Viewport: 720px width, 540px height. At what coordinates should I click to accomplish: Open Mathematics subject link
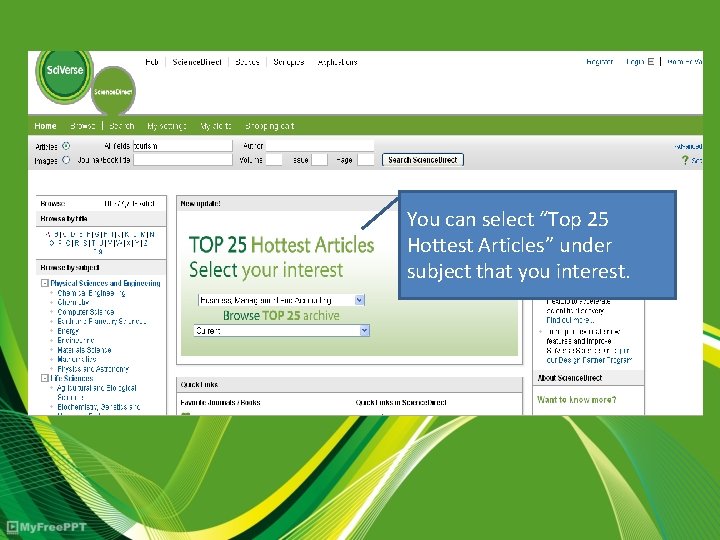tap(77, 359)
